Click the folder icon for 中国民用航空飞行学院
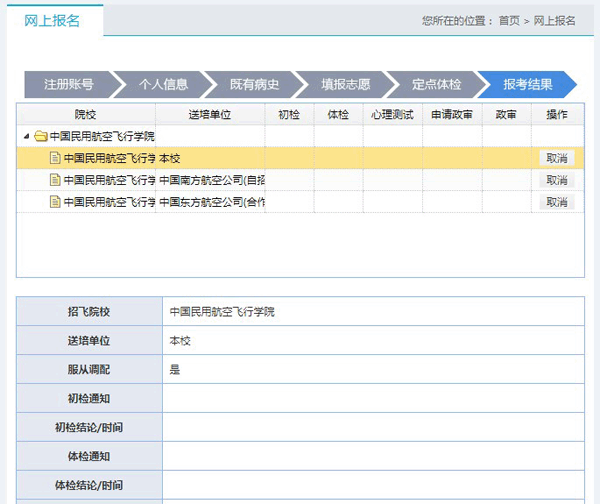 pos(40,136)
